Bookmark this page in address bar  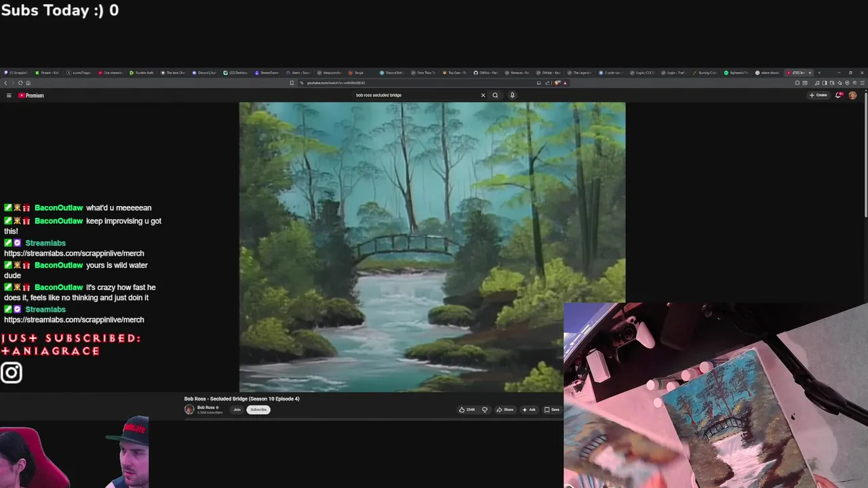[x=292, y=83]
